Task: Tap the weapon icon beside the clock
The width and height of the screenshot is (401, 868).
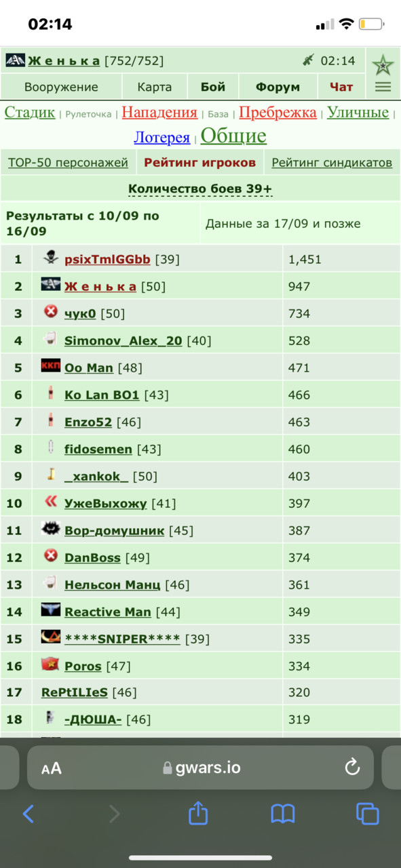Action: pyautogui.click(x=308, y=61)
